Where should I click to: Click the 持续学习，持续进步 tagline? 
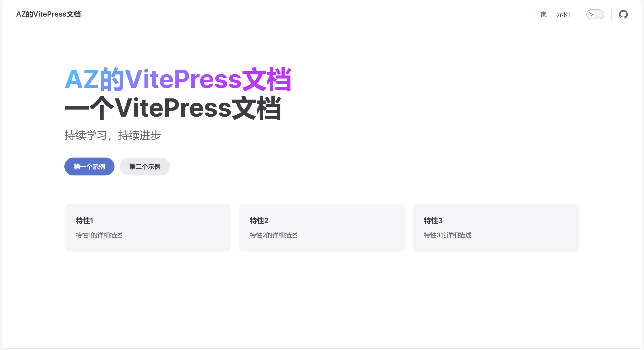point(112,135)
